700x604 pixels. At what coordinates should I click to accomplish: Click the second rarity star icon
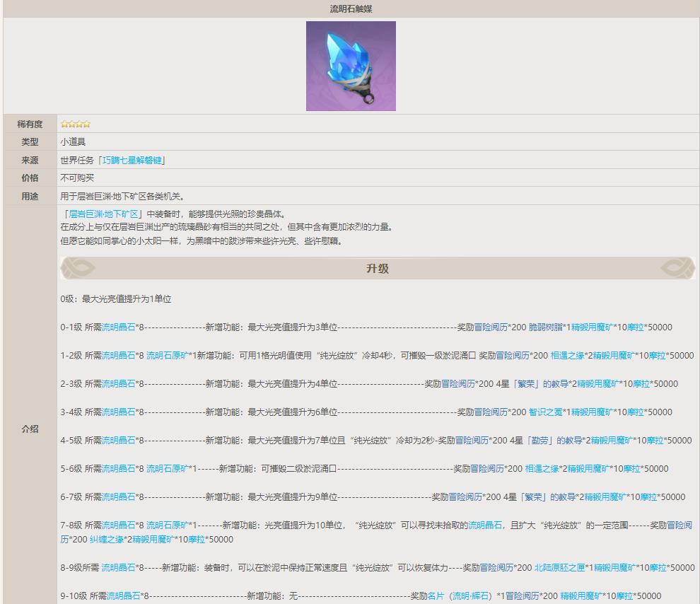(71, 124)
